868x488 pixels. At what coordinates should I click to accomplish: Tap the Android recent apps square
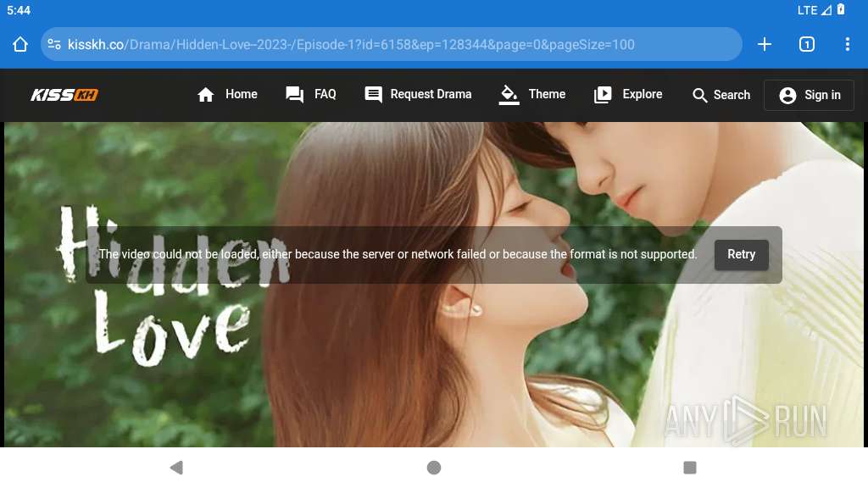(690, 468)
